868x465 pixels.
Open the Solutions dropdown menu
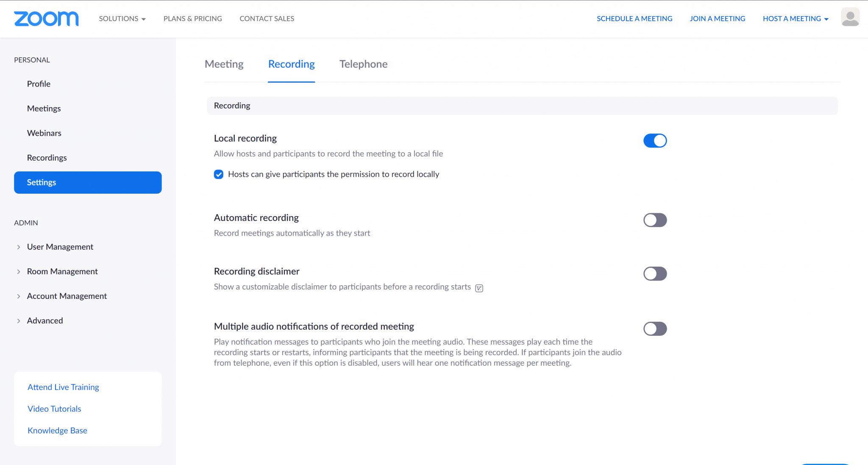point(122,19)
